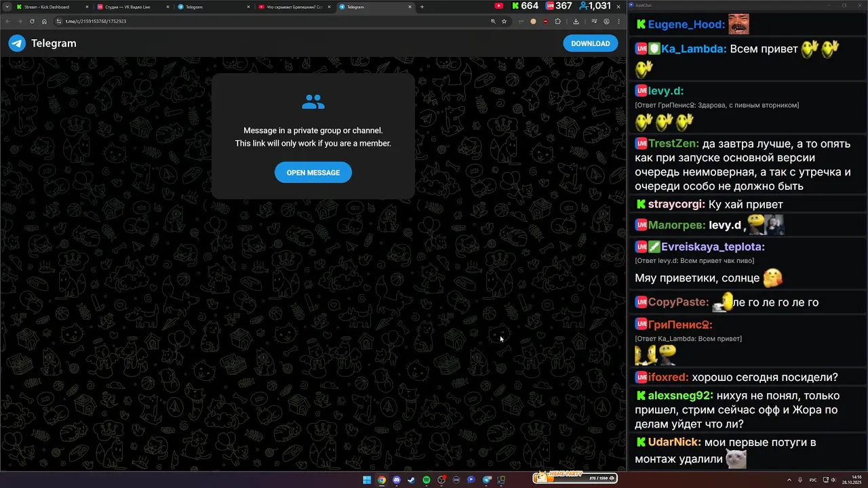Click the text 'Ку хай привет'

(x=745, y=204)
